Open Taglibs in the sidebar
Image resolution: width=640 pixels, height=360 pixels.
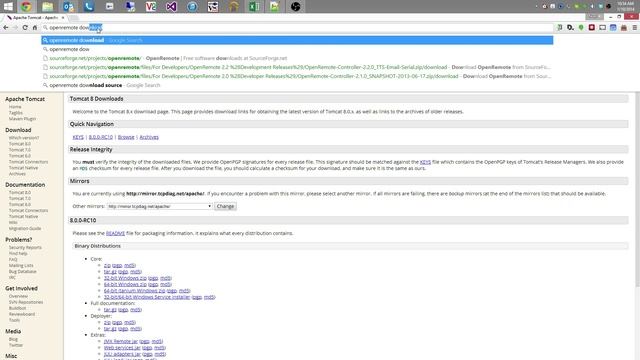pyautogui.click(x=16, y=113)
